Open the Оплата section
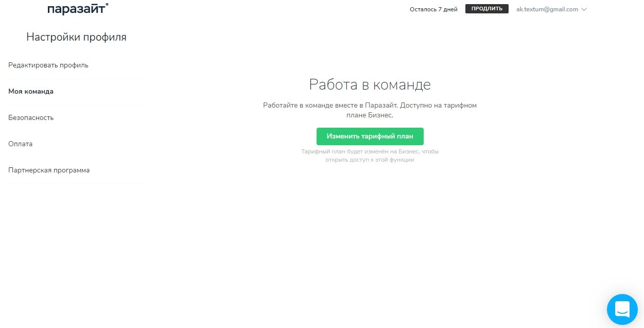The height and width of the screenshot is (328, 644). click(x=20, y=144)
